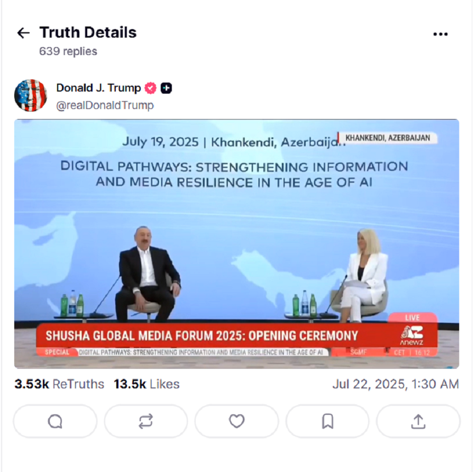Click the 639 replies count
The image size is (476, 472).
68,51
